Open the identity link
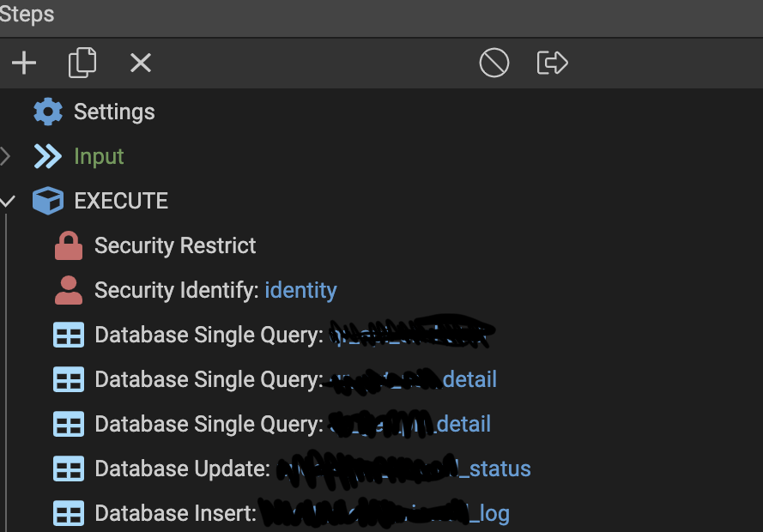The image size is (763, 532). [300, 289]
